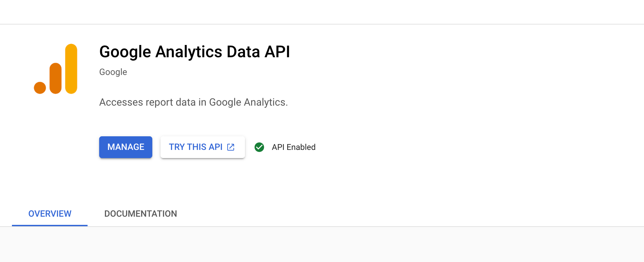Viewport: 644px width, 262px height.
Task: Click the blue underline beneath OVERVIEW
Action: pyautogui.click(x=50, y=226)
